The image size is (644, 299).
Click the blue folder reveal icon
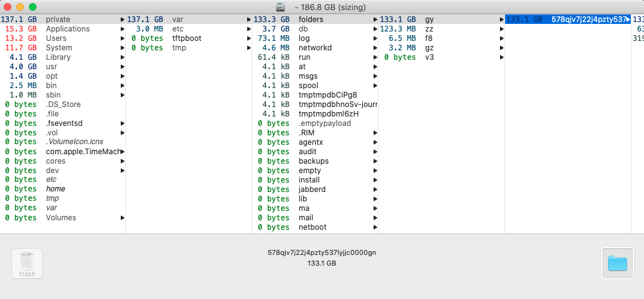coord(616,263)
